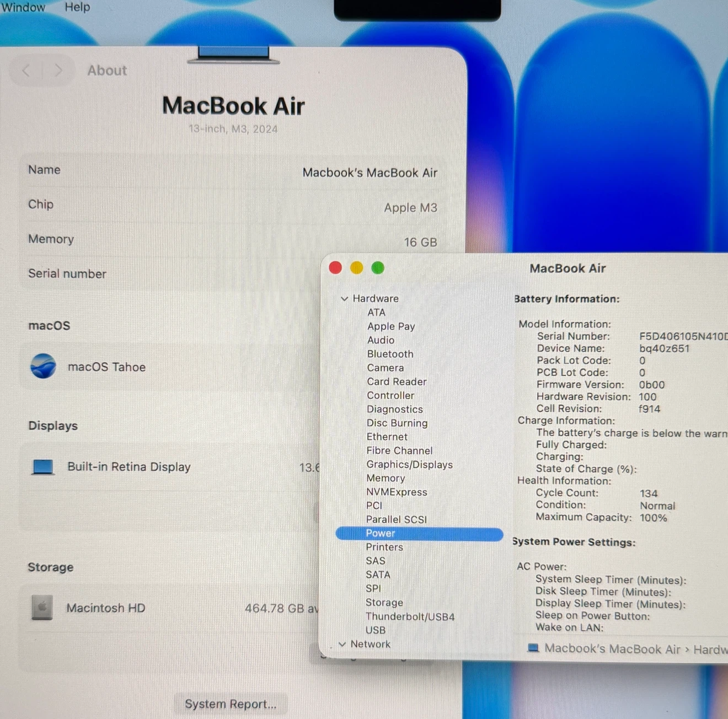
Task: Click the forward arrow in the About window
Action: (58, 71)
